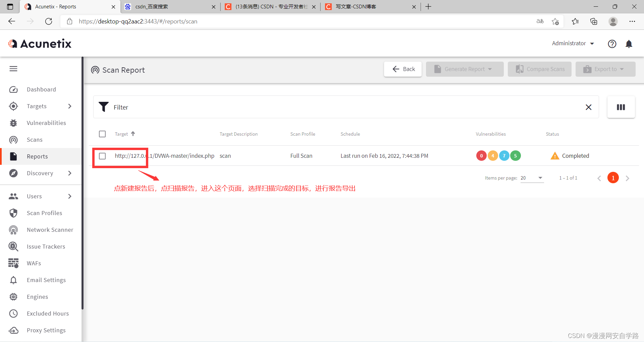The width and height of the screenshot is (644, 342).
Task: Open the DVWA-master/index.php target link
Action: click(x=164, y=156)
